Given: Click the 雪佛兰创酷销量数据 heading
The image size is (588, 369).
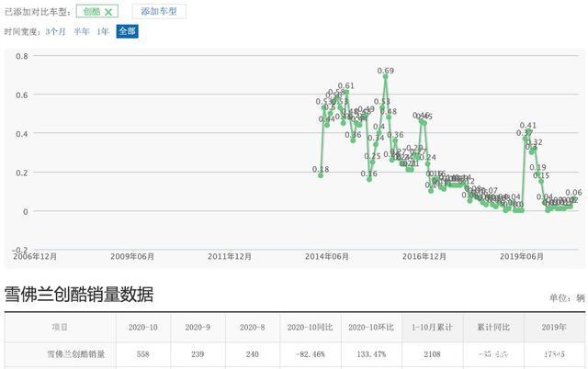Looking at the screenshot, I should tap(79, 295).
